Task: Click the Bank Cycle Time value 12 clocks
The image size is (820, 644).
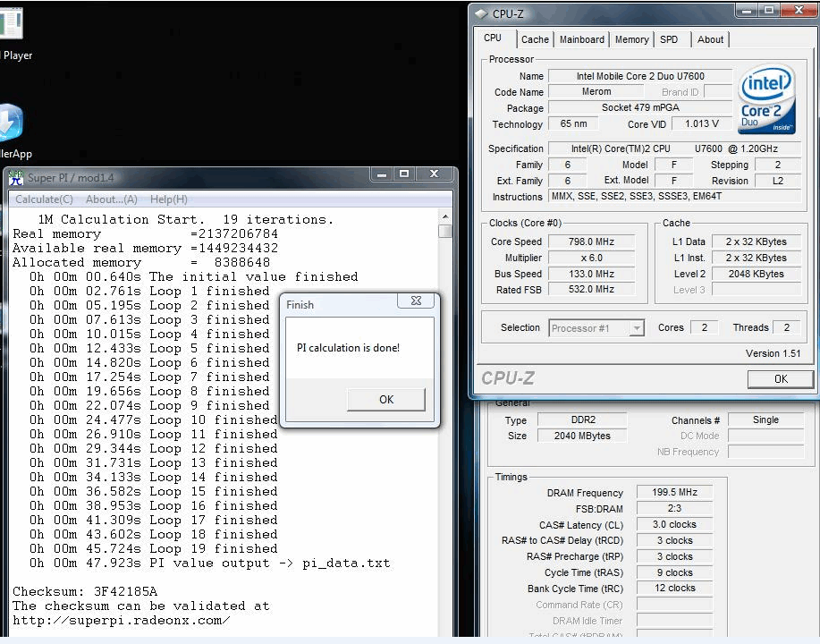Action: click(674, 589)
